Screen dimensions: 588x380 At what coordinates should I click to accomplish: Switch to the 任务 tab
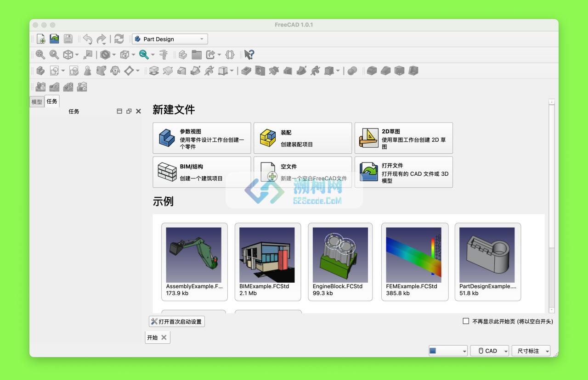click(x=52, y=101)
